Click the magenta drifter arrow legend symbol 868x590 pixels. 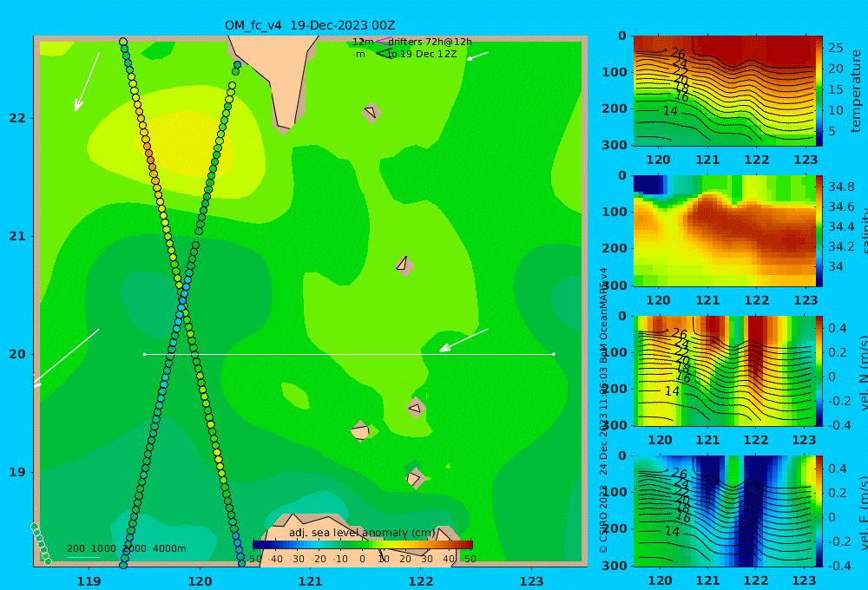pyautogui.click(x=384, y=41)
